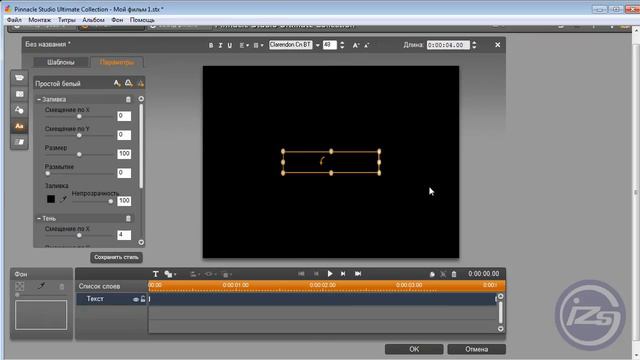Screen dimensions: 640x360
Task: Click the copy layer icon in timeline toolbar
Action: [x=432, y=274]
